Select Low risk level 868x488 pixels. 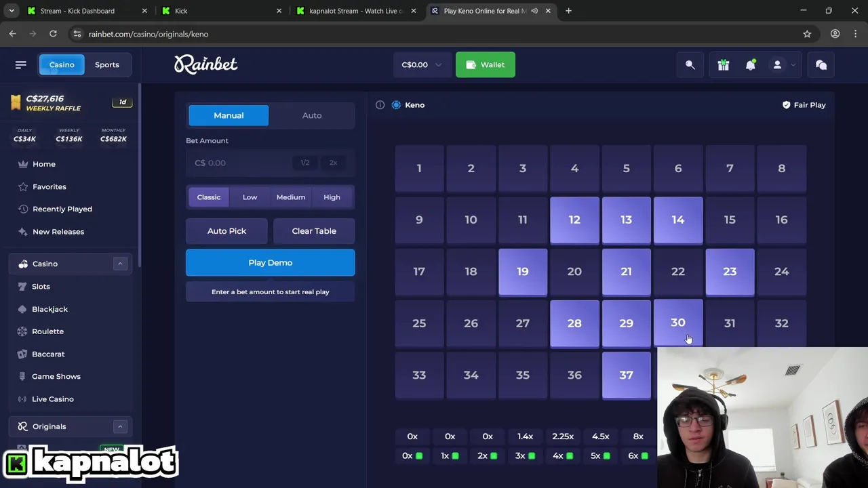250,197
